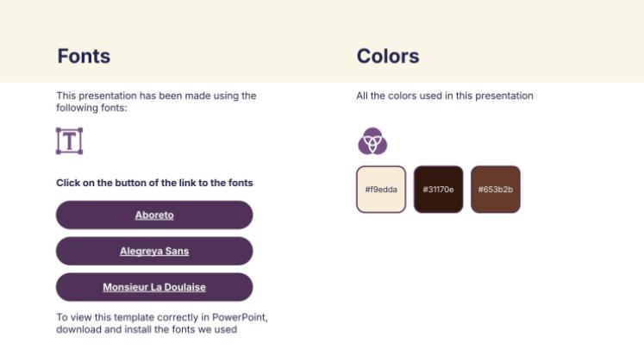Click the Fonts heading
This screenshot has height=362, width=644.
click(x=84, y=56)
